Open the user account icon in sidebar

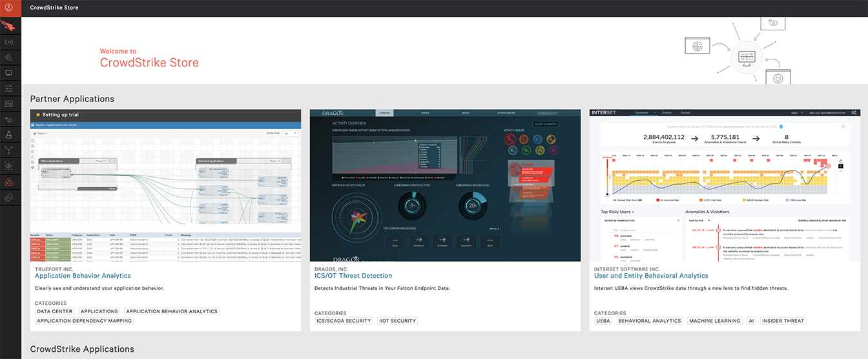coord(9,8)
